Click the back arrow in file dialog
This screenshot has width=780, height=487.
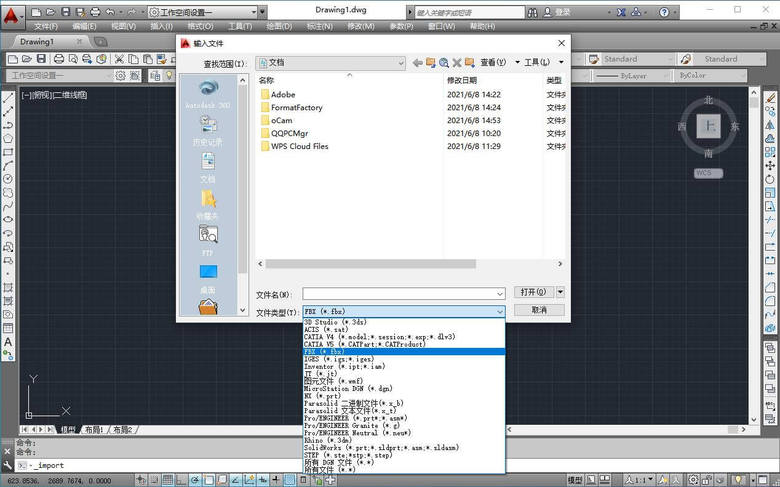[x=417, y=63]
